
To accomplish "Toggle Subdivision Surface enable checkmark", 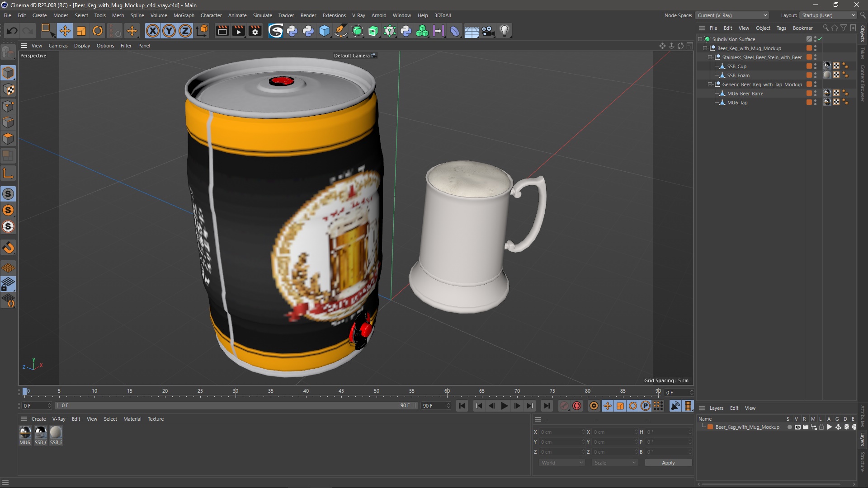I will pyautogui.click(x=820, y=39).
